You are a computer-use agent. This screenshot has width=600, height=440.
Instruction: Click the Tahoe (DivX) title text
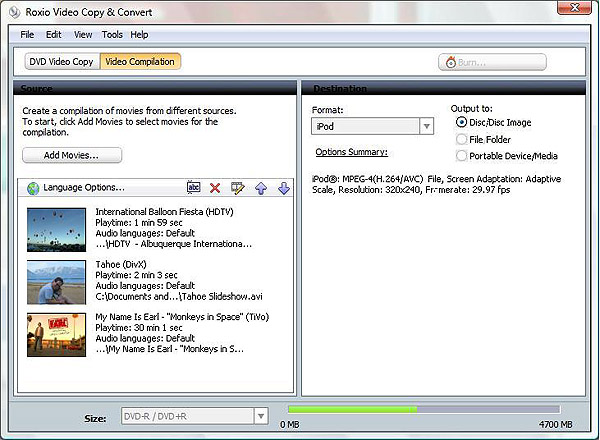tap(121, 264)
